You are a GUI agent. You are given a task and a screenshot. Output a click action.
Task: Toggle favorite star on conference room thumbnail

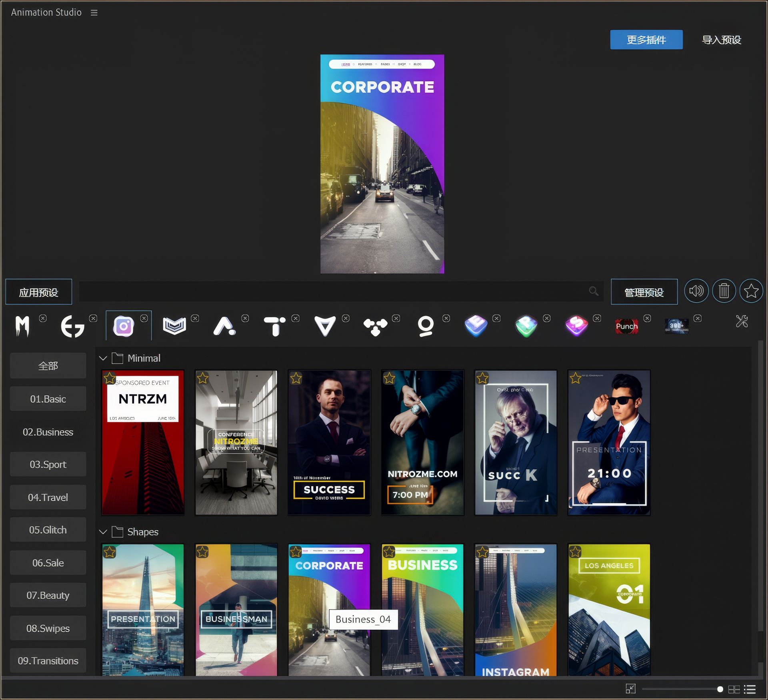pos(203,378)
